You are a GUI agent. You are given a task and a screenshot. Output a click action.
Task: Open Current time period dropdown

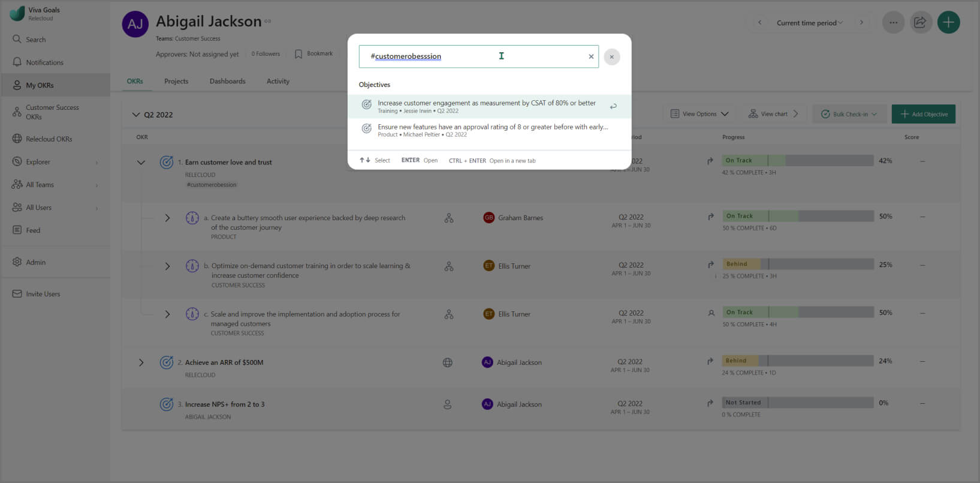(x=810, y=23)
